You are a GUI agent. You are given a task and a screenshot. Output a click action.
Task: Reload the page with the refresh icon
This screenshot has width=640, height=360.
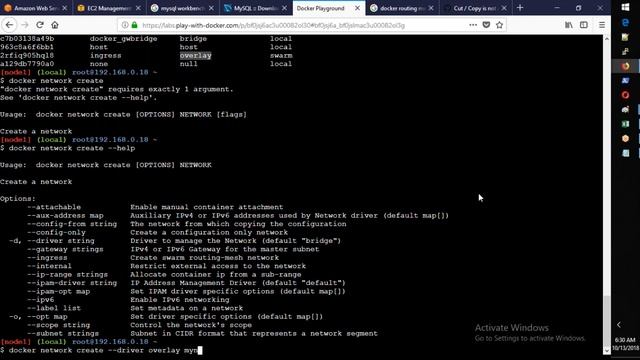tap(40, 25)
